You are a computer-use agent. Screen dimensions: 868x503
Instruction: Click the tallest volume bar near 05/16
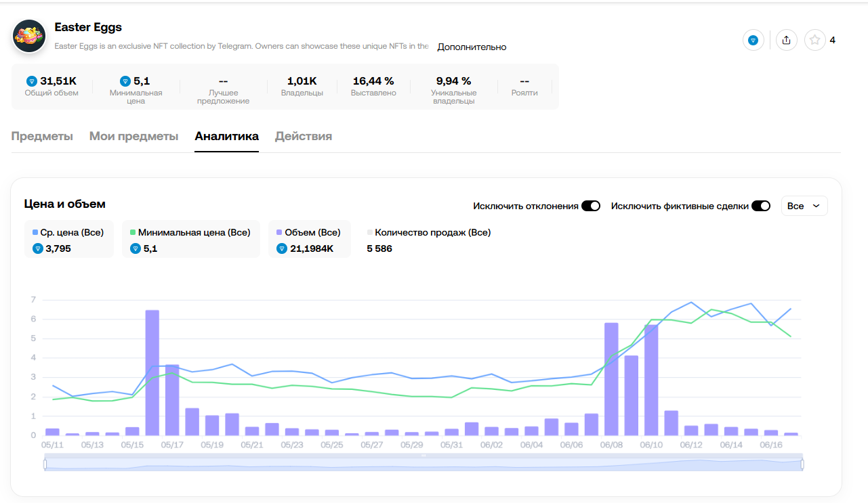click(x=152, y=372)
